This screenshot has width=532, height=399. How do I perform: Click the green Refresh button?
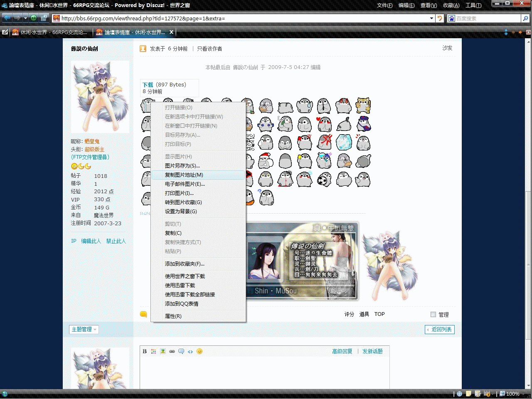pos(34,18)
